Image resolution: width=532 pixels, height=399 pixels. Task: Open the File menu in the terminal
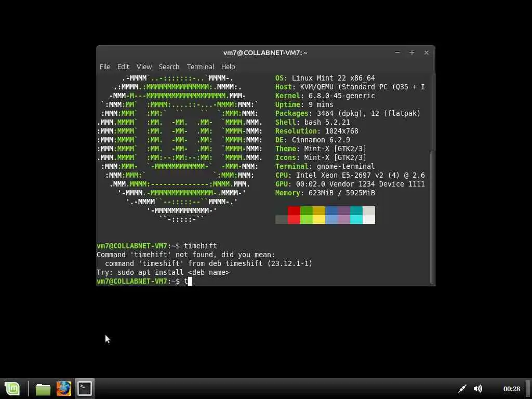(x=105, y=67)
